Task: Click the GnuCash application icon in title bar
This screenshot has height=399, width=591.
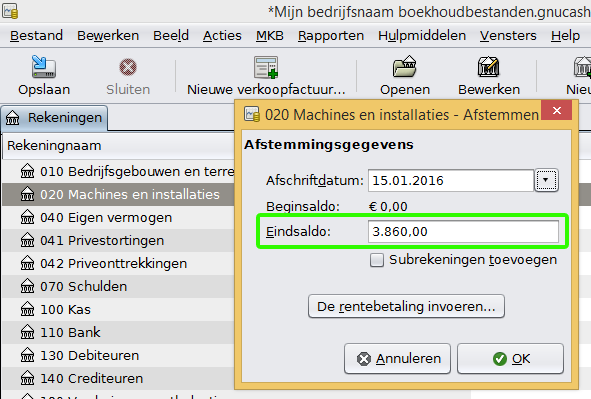Action: pos(10,11)
